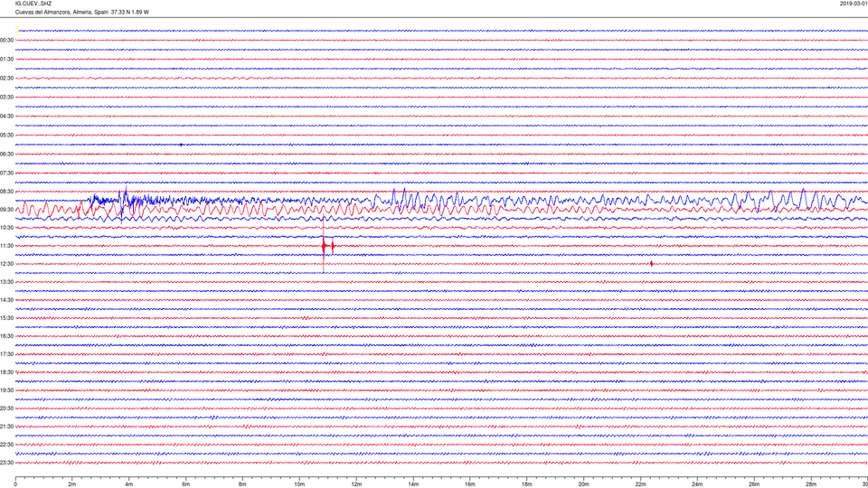Click the 18m axis tick label
Viewport: 868px width, 488px height.
point(526,484)
